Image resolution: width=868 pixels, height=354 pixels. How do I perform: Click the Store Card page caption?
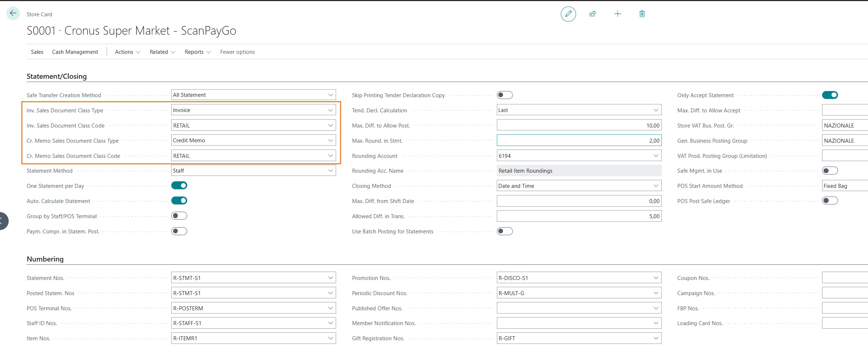39,14
